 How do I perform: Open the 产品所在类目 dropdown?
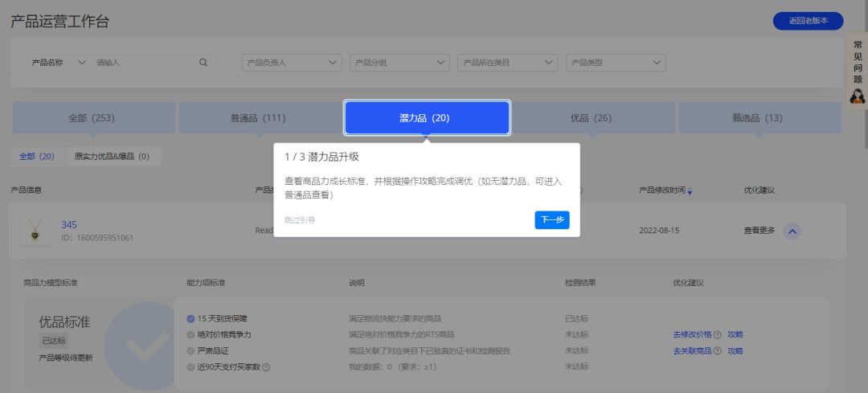click(x=508, y=63)
